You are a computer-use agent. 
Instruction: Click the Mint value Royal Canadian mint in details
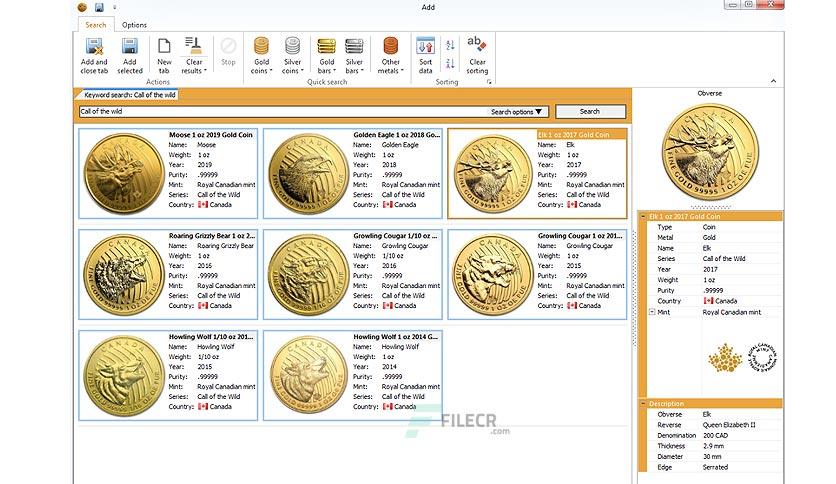click(x=732, y=312)
